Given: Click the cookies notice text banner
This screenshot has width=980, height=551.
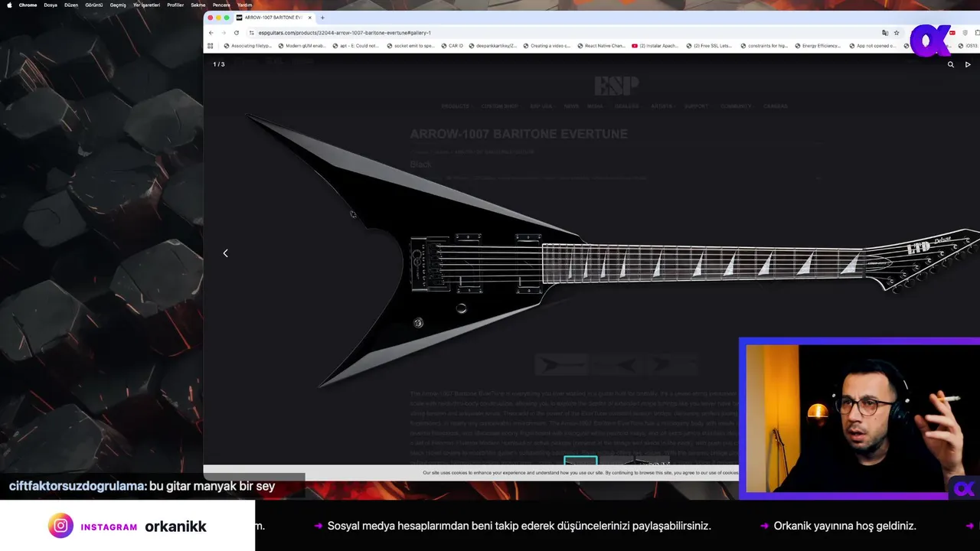Looking at the screenshot, I should click(x=580, y=473).
